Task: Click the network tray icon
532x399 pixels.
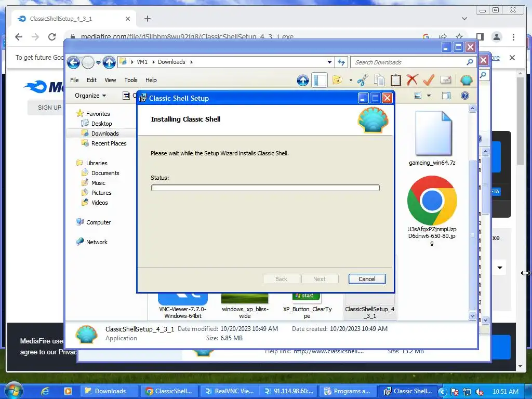Action: [467, 392]
